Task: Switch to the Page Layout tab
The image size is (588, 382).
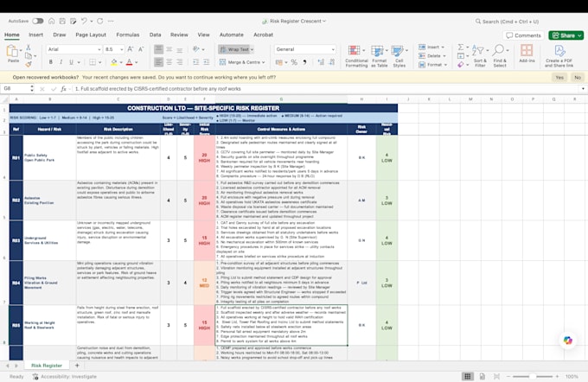Action: point(91,35)
